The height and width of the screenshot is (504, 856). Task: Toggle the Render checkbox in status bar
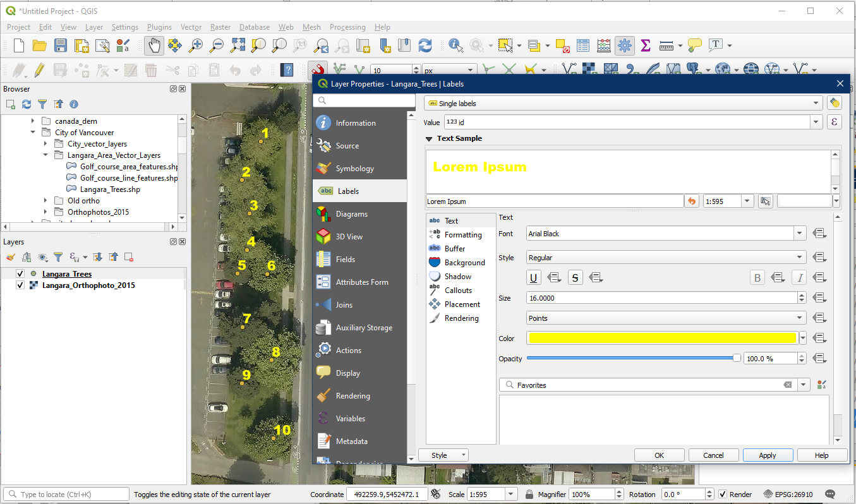pos(723,495)
